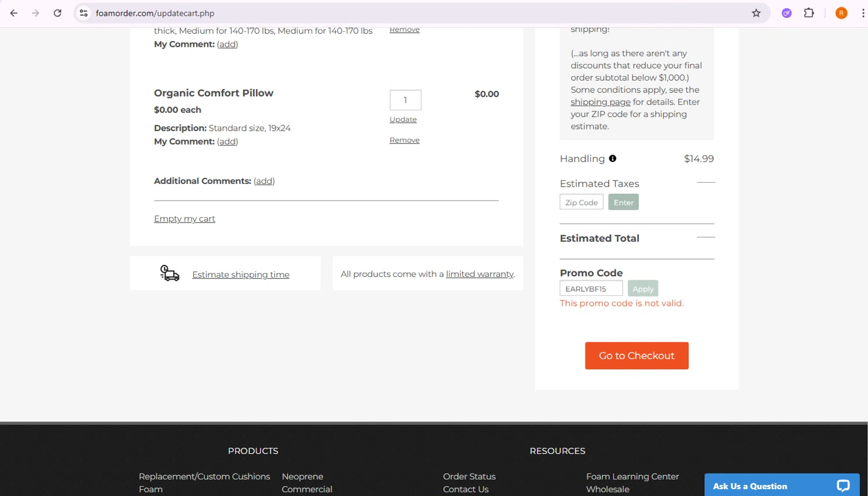Click the Estimated Total label
This screenshot has height=496, width=868.
pos(599,238)
